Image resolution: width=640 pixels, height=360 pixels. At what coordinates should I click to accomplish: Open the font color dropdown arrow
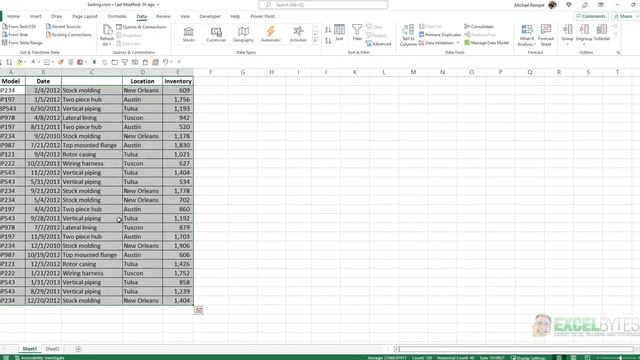click(x=38, y=62)
